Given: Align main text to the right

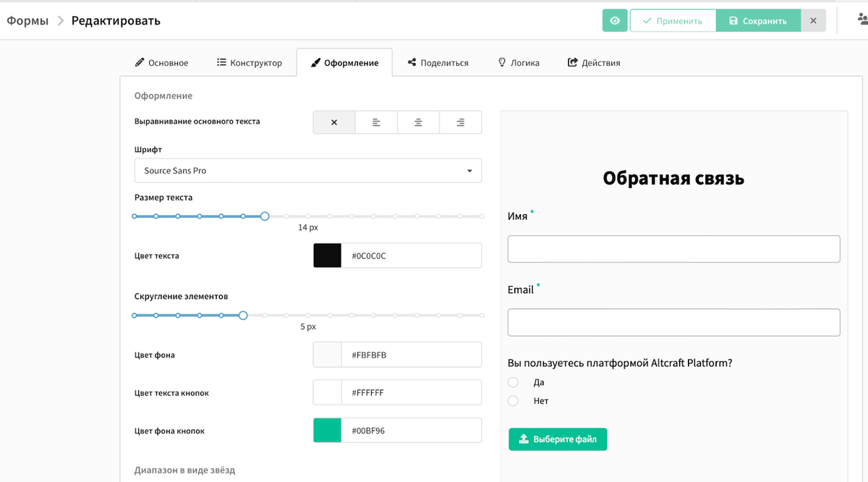Looking at the screenshot, I should (460, 122).
